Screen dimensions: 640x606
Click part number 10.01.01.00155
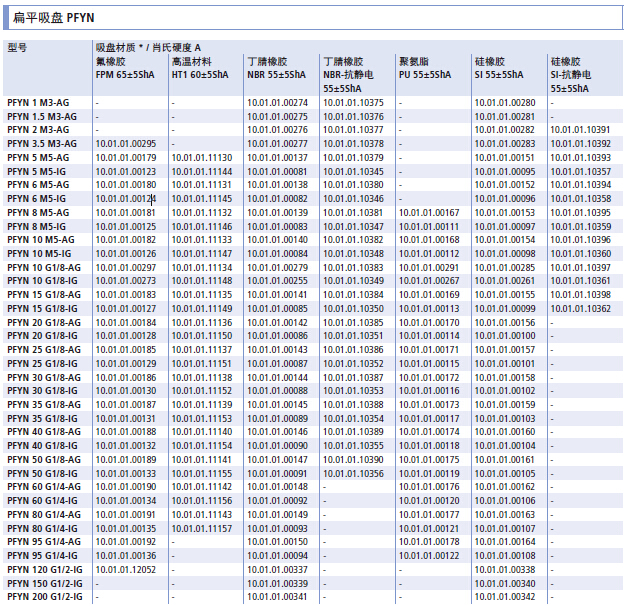(x=505, y=295)
